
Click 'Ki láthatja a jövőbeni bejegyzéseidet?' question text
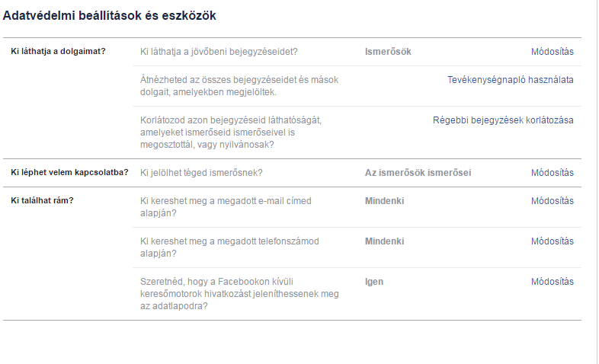click(x=219, y=52)
